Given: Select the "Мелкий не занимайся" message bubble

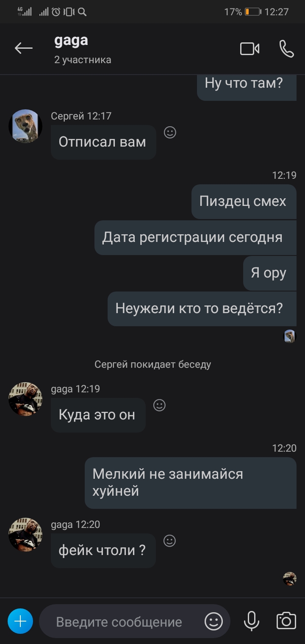Looking at the screenshot, I should click(x=191, y=483).
